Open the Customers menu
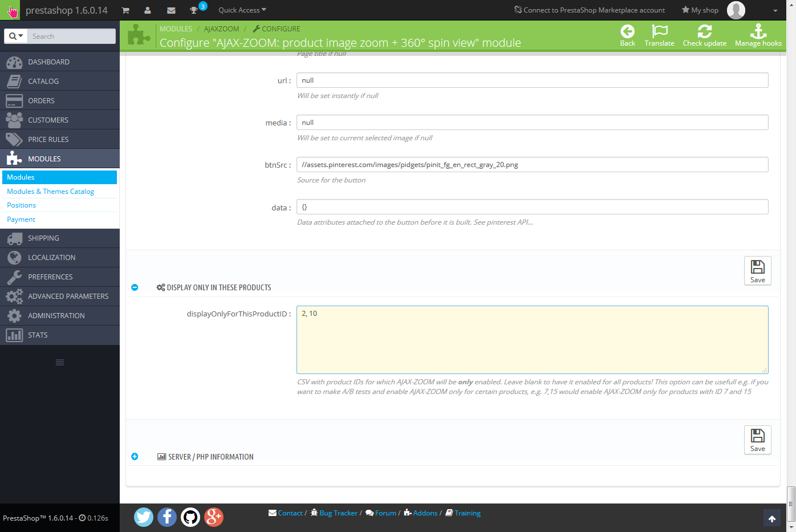The image size is (796, 532). (x=60, y=120)
